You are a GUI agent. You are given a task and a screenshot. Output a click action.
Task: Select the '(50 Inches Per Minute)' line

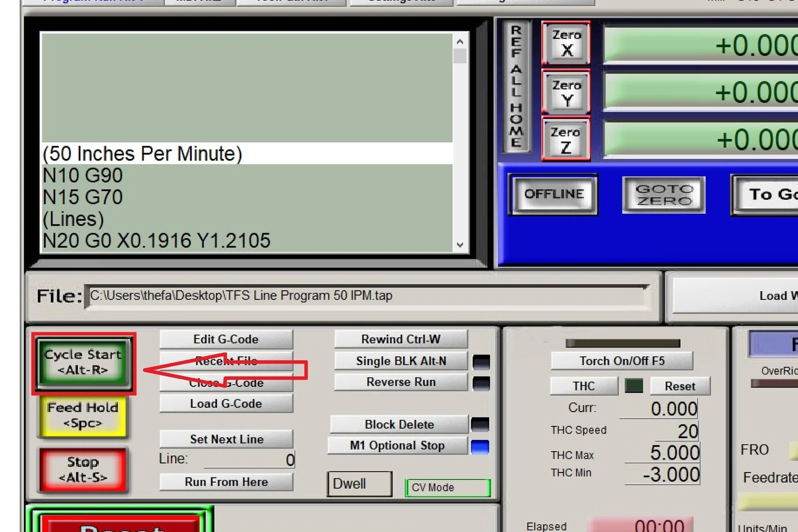click(247, 154)
